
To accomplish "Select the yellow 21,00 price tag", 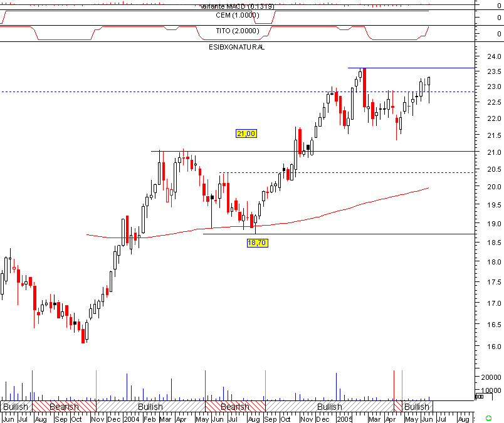I will [246, 133].
